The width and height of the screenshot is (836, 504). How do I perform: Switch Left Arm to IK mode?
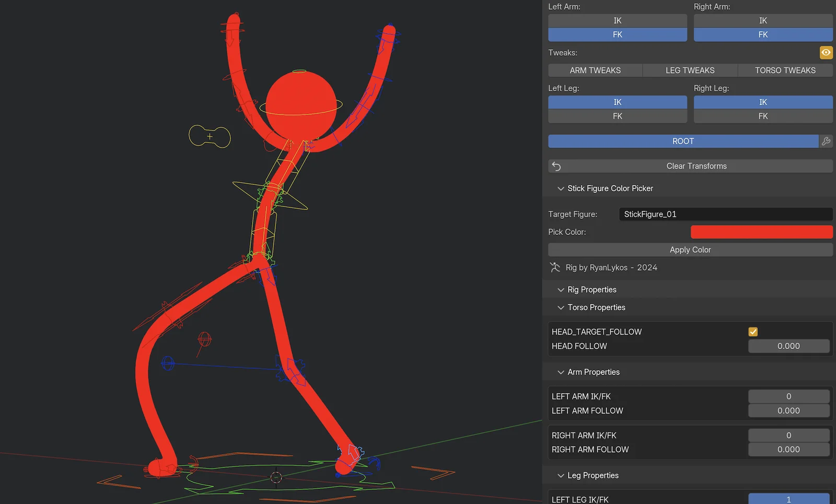pos(617,20)
